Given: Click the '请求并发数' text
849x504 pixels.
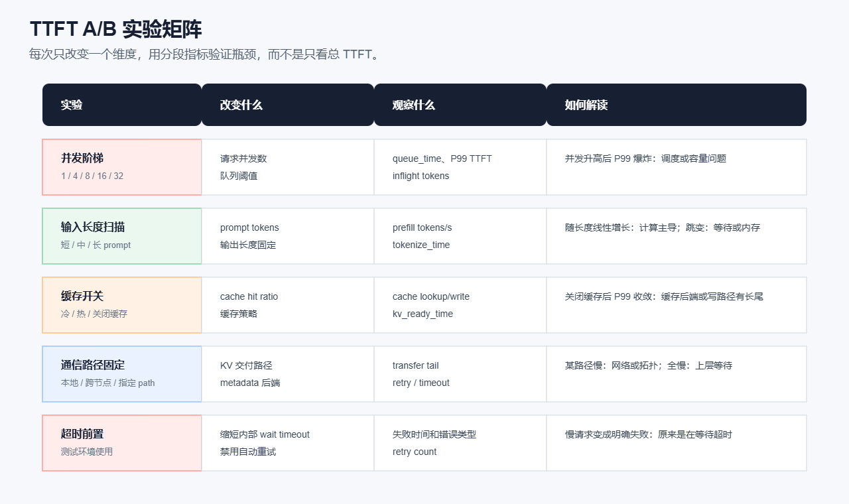Looking at the screenshot, I should [x=243, y=158].
